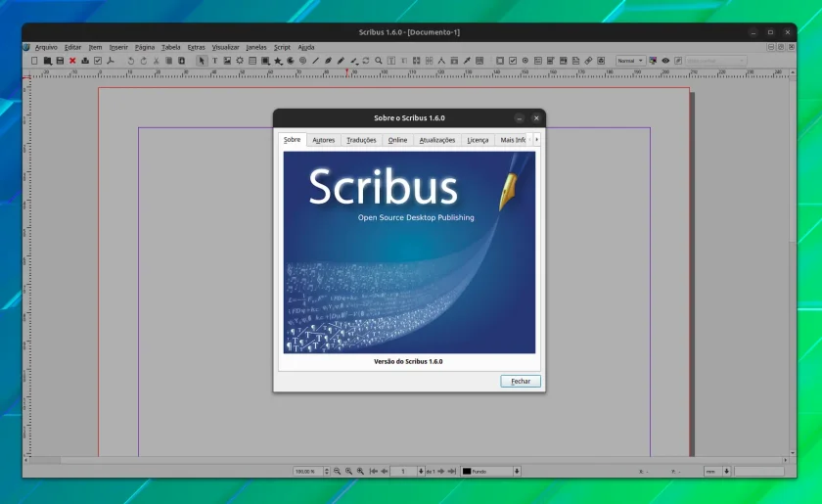Open the Editar menu
Viewport: 822px width, 504px height.
72,47
